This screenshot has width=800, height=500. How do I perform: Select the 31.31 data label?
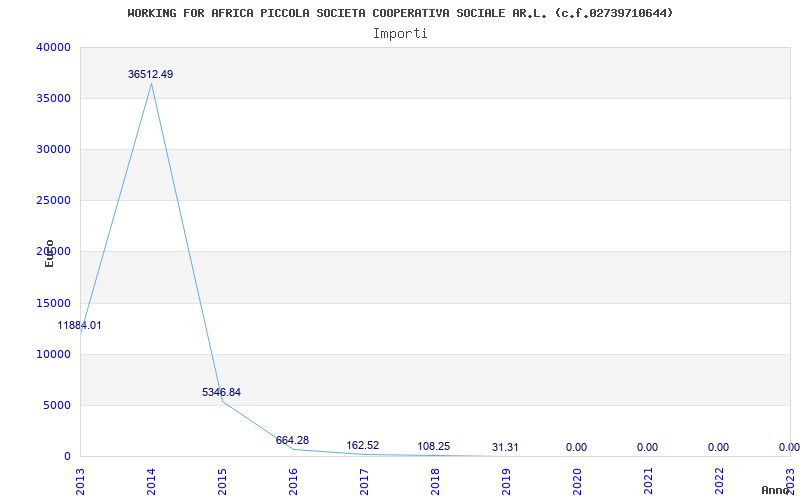(x=505, y=447)
